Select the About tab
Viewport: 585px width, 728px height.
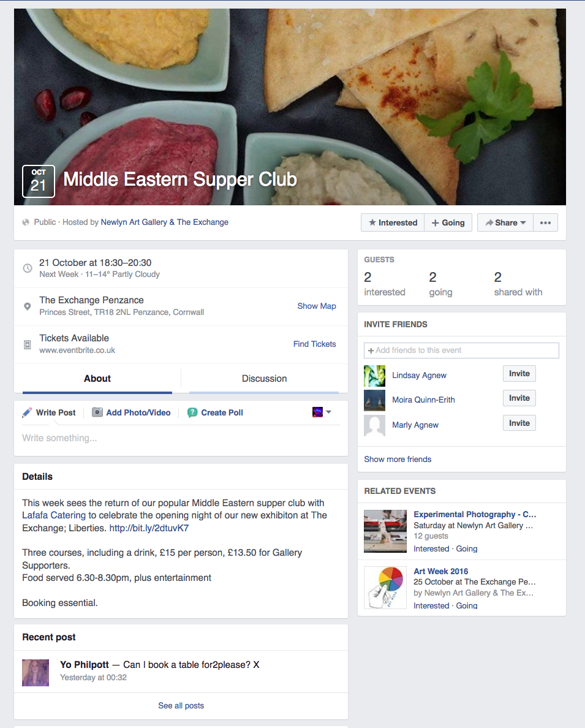coord(97,379)
